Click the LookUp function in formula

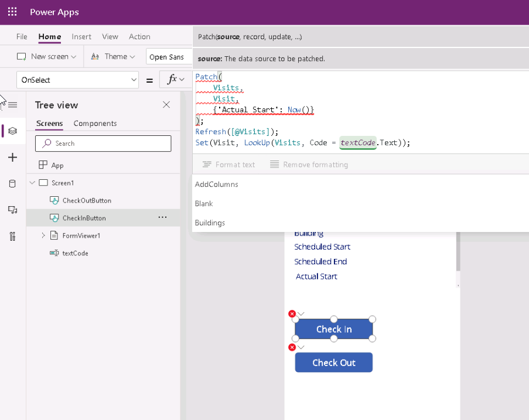point(257,143)
